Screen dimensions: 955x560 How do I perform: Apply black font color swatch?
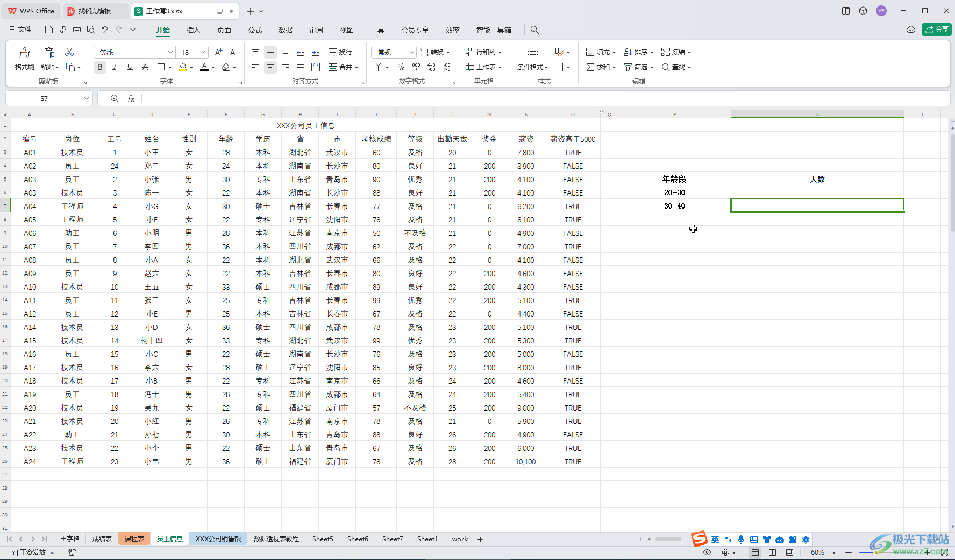click(x=204, y=67)
